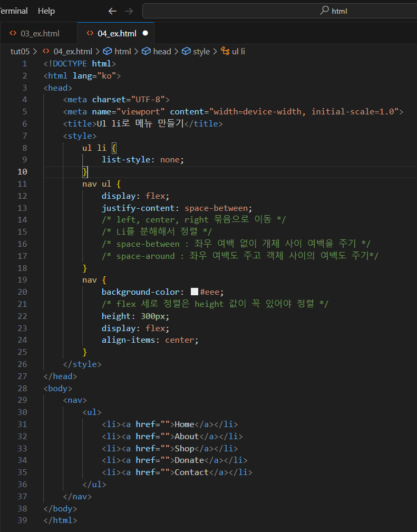Click the 'nav' selector on line 19
The image size is (417, 532).
click(90, 280)
